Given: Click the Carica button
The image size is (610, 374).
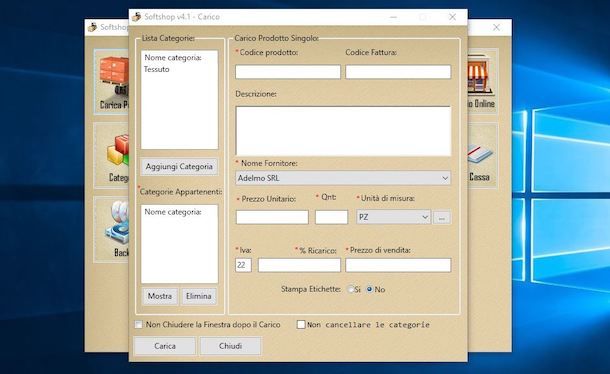Looking at the screenshot, I should click(165, 346).
